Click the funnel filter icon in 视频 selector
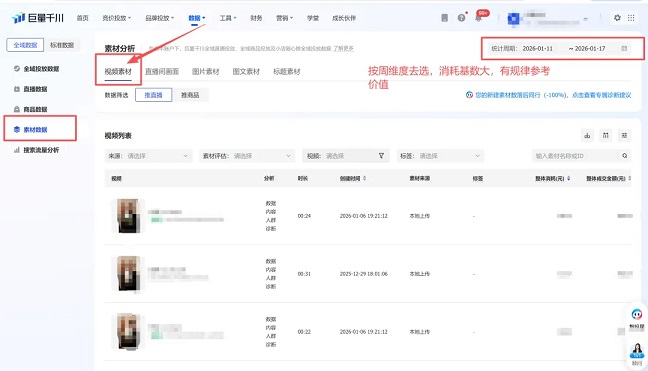Image resolution: width=648 pixels, height=371 pixels. [x=381, y=156]
